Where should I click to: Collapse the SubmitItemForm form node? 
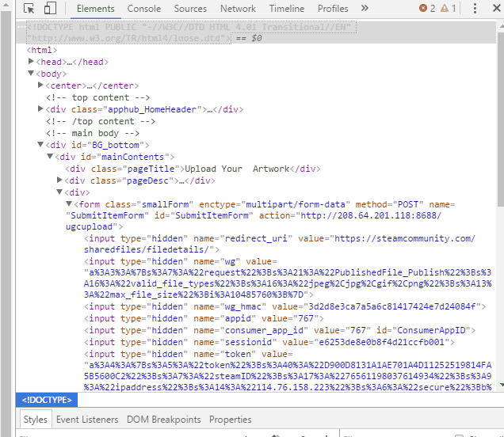69,204
